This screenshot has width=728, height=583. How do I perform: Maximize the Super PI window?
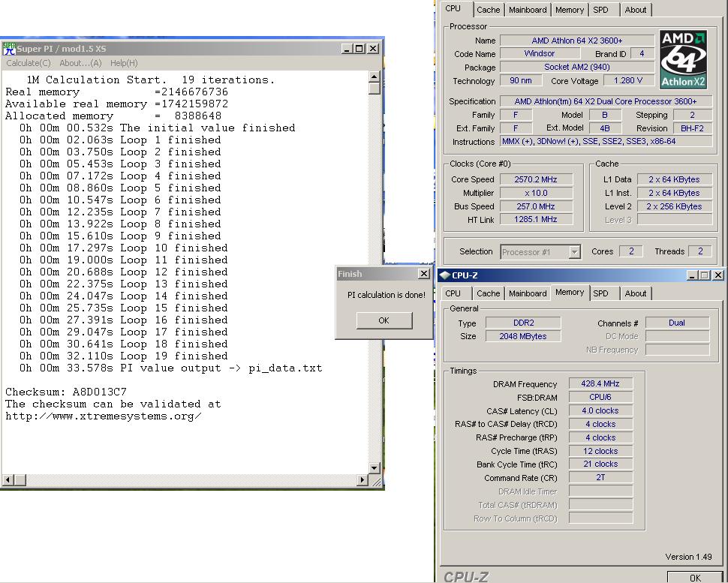pyautogui.click(x=359, y=49)
